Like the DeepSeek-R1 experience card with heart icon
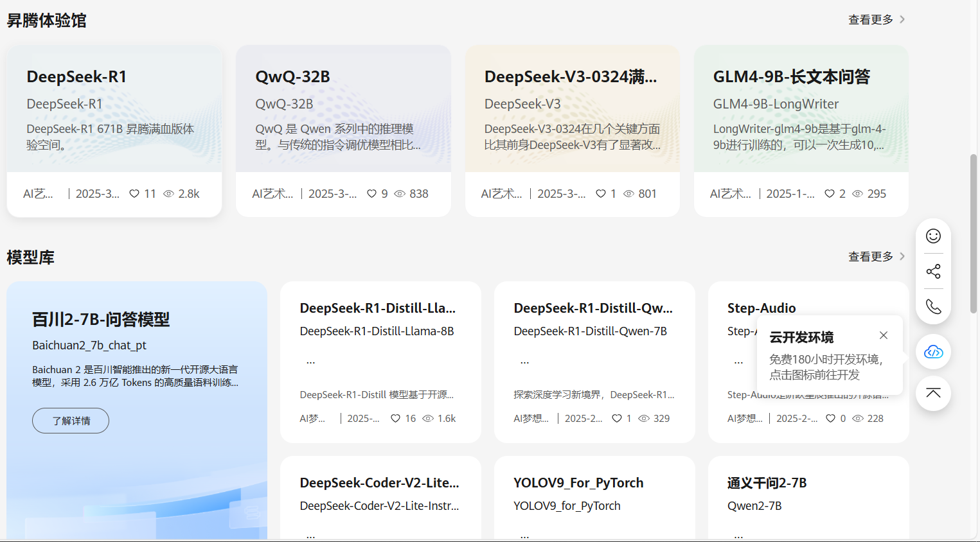980x542 pixels. [134, 193]
